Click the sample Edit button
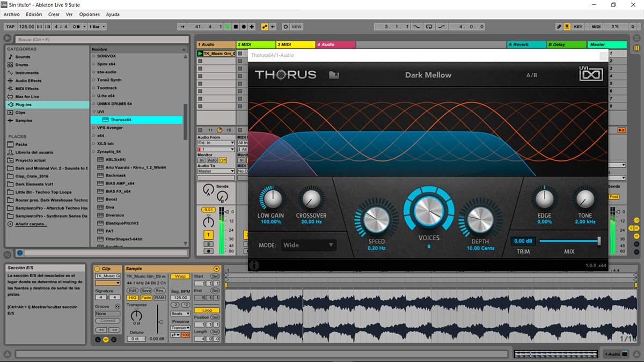 (133, 291)
